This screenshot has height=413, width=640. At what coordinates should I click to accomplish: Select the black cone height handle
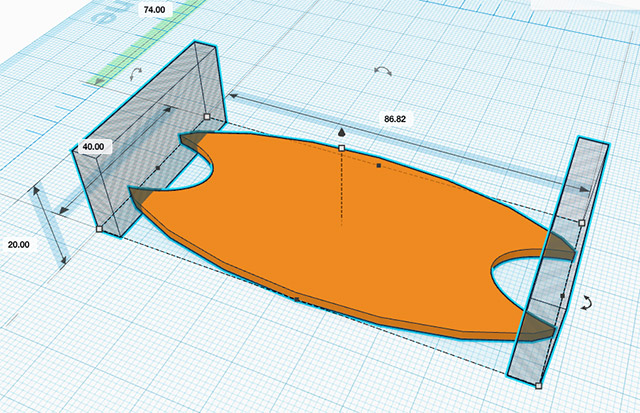pyautogui.click(x=341, y=133)
